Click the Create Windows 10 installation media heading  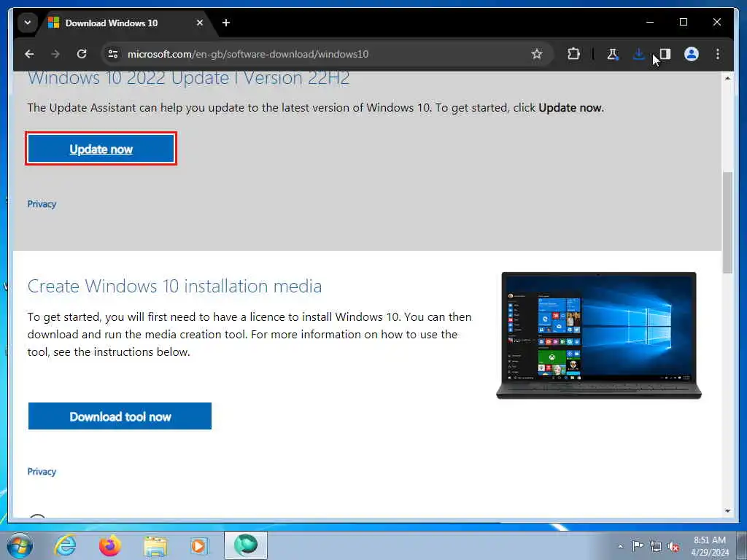174,287
